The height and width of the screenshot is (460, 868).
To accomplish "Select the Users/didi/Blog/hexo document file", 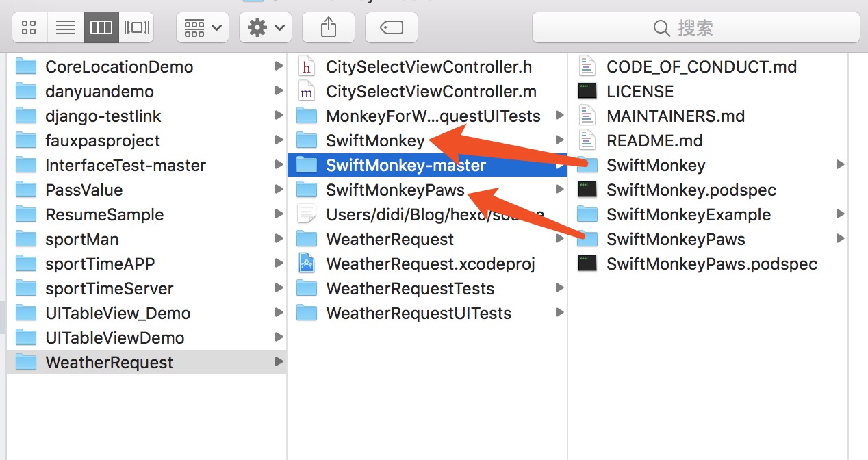I will 427,214.
